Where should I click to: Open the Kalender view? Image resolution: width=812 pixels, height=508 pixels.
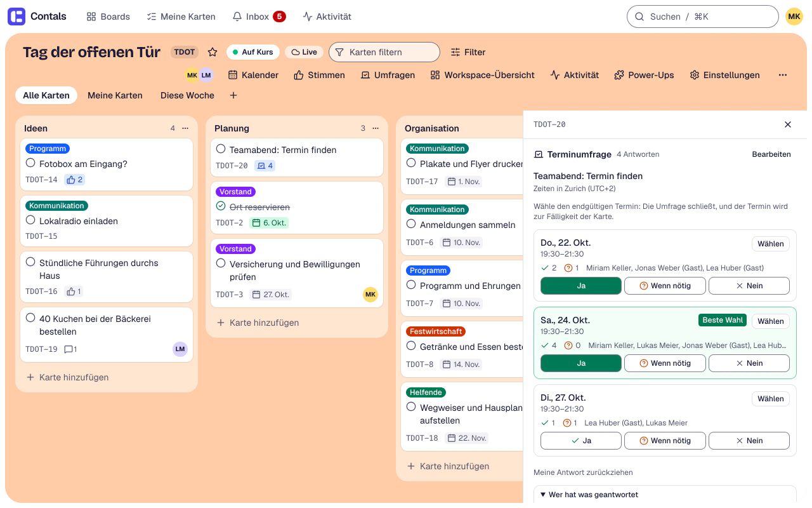pos(253,75)
